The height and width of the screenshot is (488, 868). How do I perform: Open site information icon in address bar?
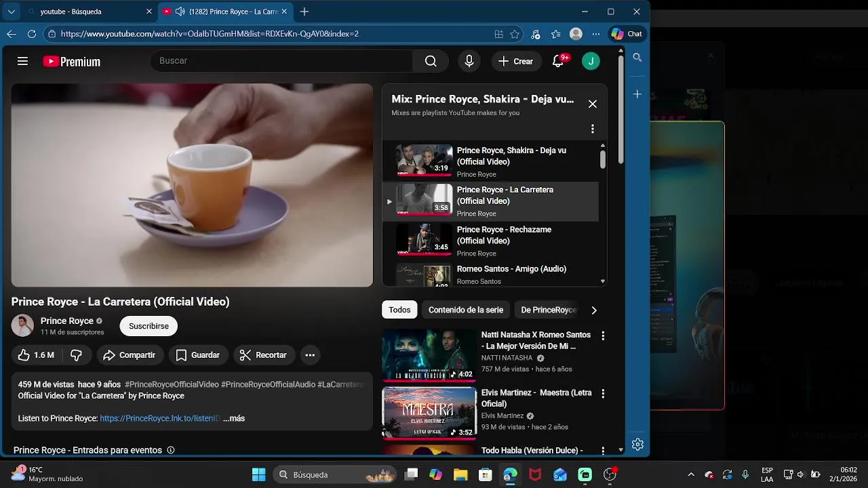pyautogui.click(x=52, y=34)
